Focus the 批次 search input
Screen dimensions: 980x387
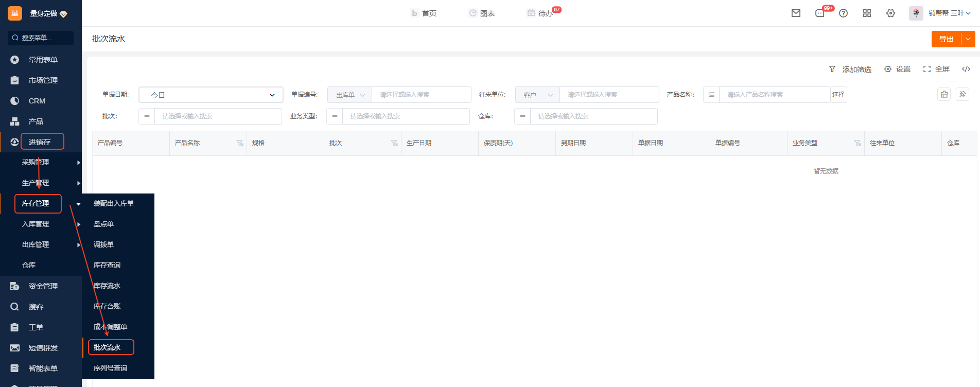(x=218, y=116)
